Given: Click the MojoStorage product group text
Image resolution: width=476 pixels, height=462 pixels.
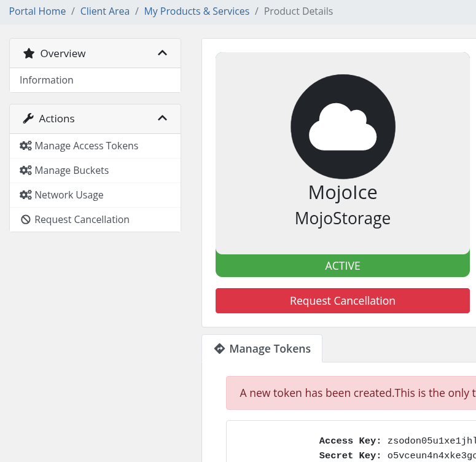Looking at the screenshot, I should point(343,219).
